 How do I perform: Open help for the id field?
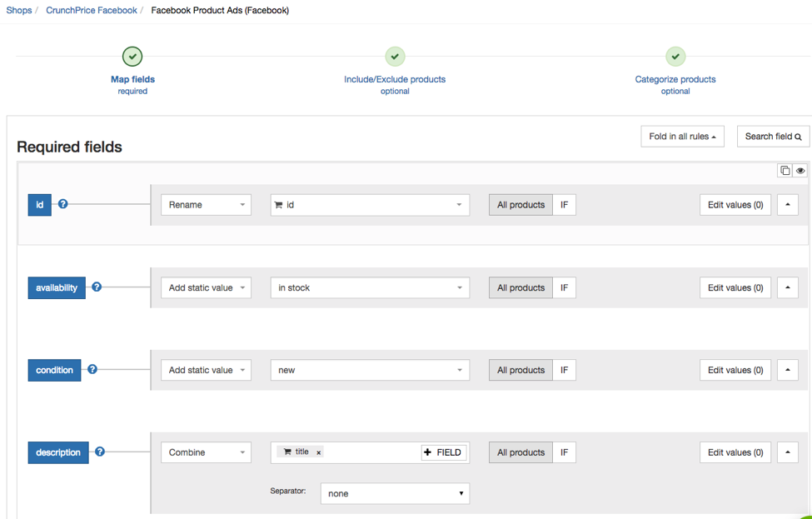[x=62, y=202]
